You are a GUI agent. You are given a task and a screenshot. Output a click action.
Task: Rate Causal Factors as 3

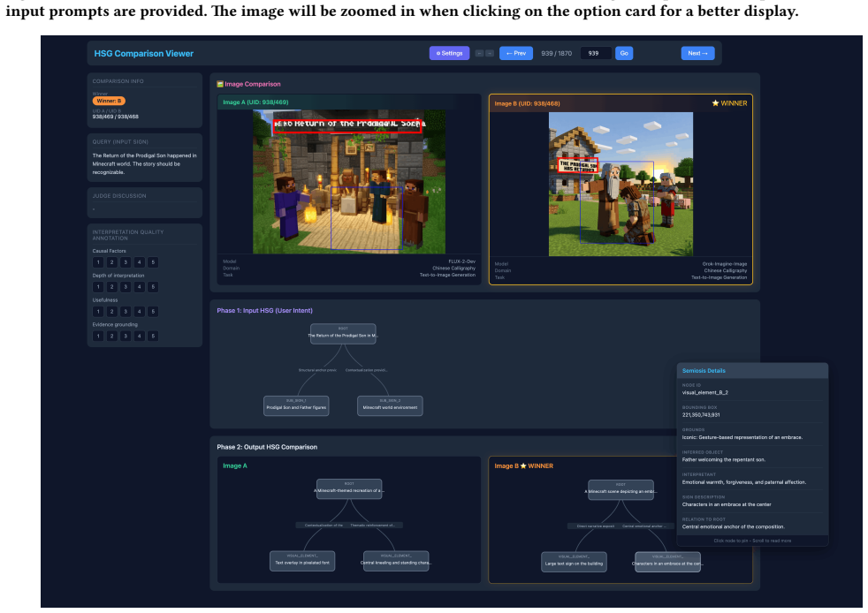(x=126, y=262)
